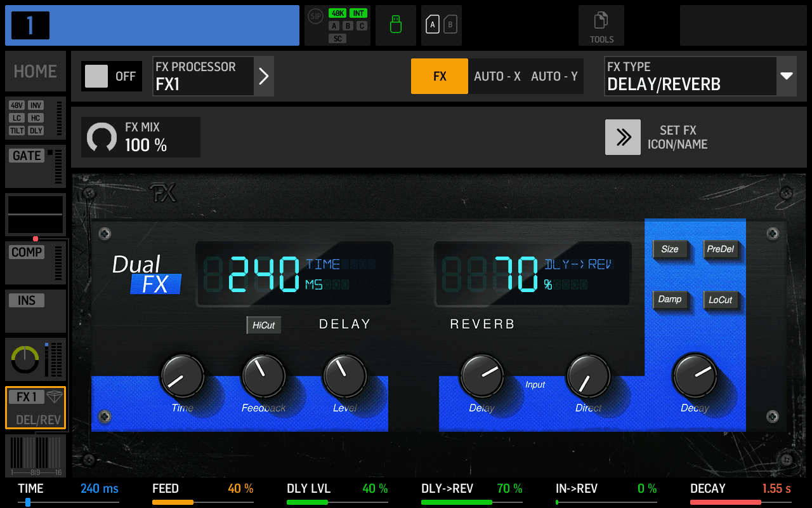Switch to the AUTO - Y tab

point(554,76)
